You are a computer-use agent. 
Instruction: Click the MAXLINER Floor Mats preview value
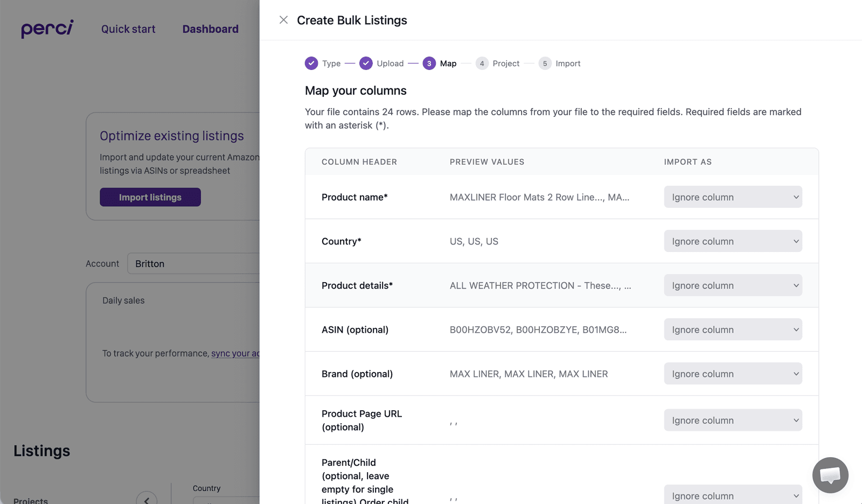(539, 197)
